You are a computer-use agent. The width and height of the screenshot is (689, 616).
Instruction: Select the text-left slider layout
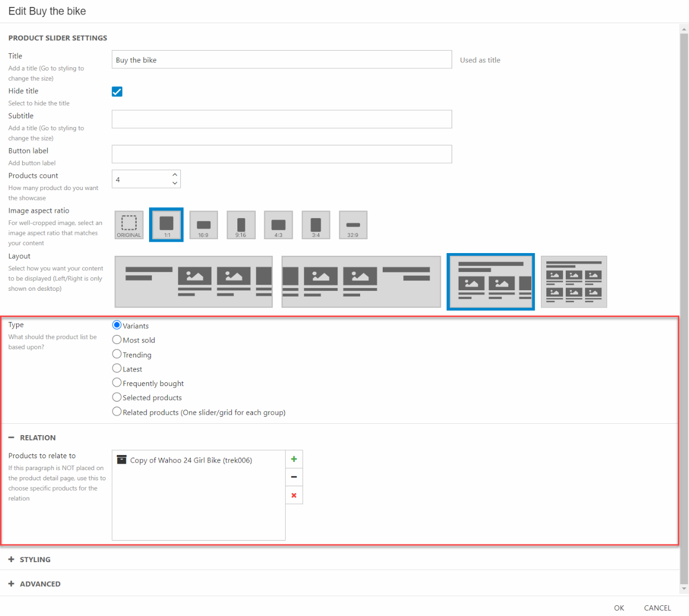(x=194, y=282)
